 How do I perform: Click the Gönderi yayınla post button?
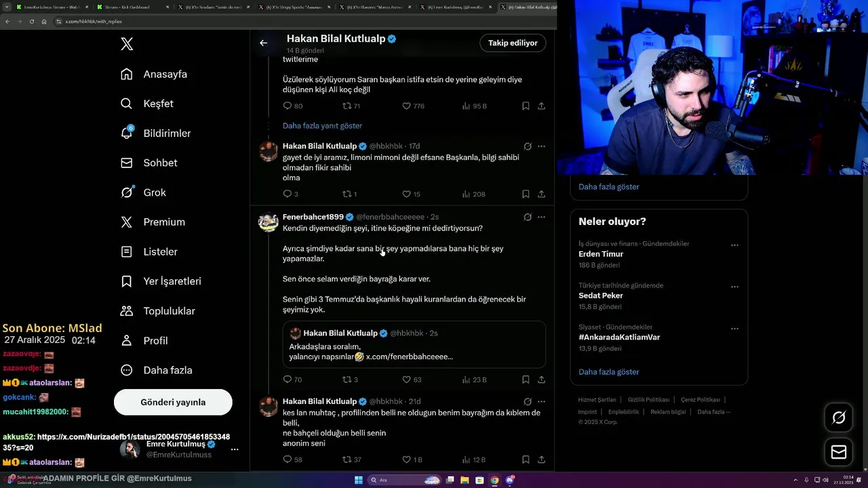173,402
